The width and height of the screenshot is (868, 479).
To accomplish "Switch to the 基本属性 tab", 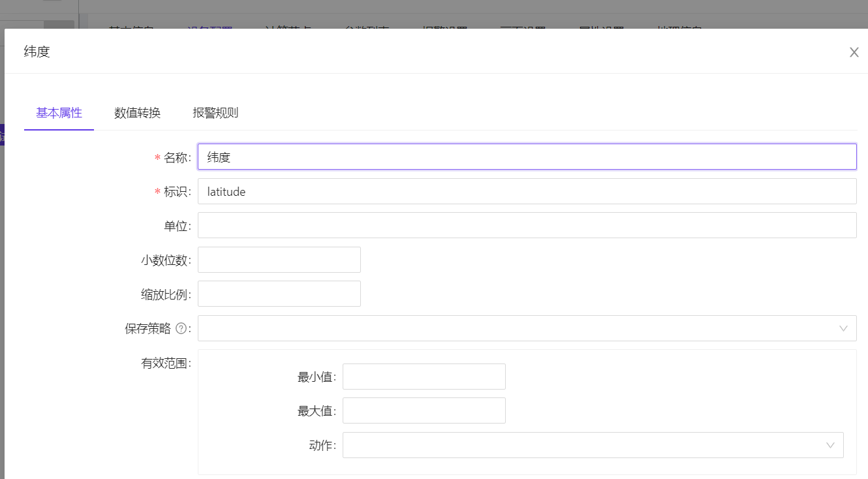I will (x=59, y=113).
